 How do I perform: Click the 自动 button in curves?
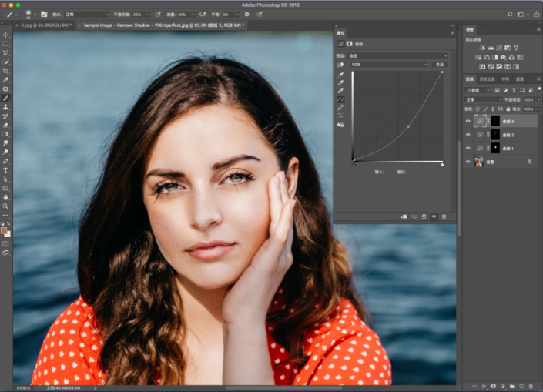(x=440, y=65)
